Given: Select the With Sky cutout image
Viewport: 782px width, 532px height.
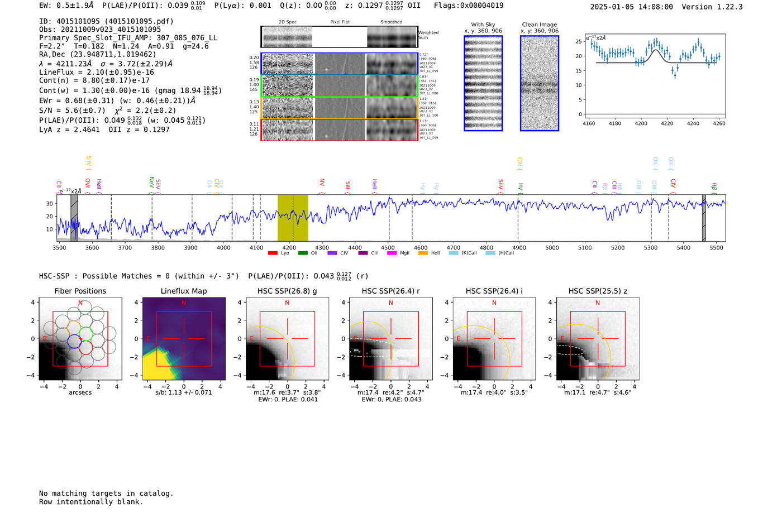Looking at the screenshot, I should [483, 83].
